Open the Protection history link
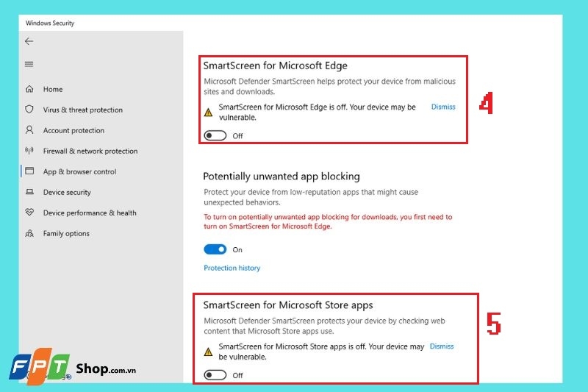This screenshot has width=588, height=392. pyautogui.click(x=232, y=268)
